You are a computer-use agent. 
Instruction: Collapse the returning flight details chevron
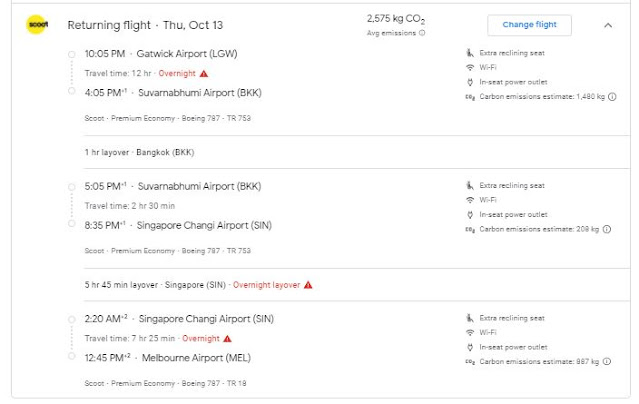click(x=608, y=25)
